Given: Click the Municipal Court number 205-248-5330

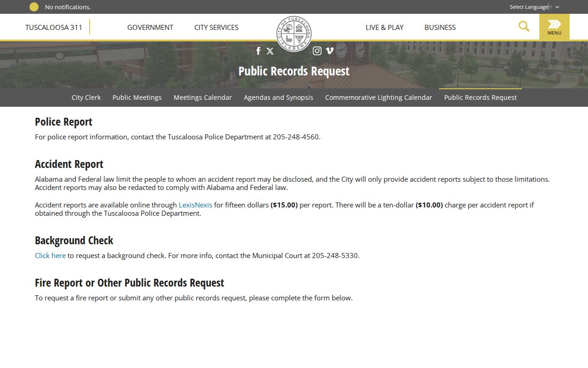Looking at the screenshot, I should (x=334, y=255).
